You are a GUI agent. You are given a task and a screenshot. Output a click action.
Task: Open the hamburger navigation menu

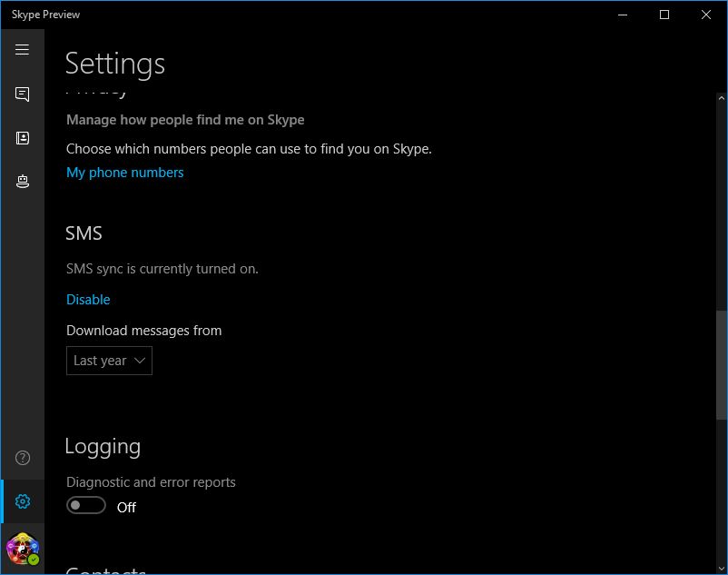pos(22,49)
